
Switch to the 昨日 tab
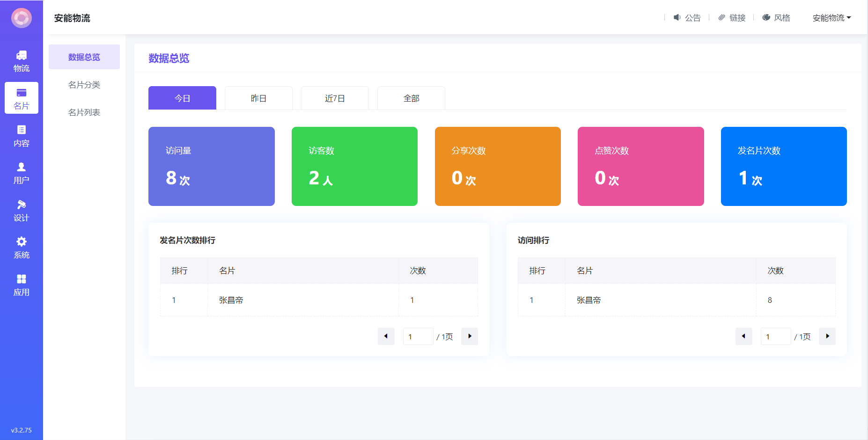258,98
